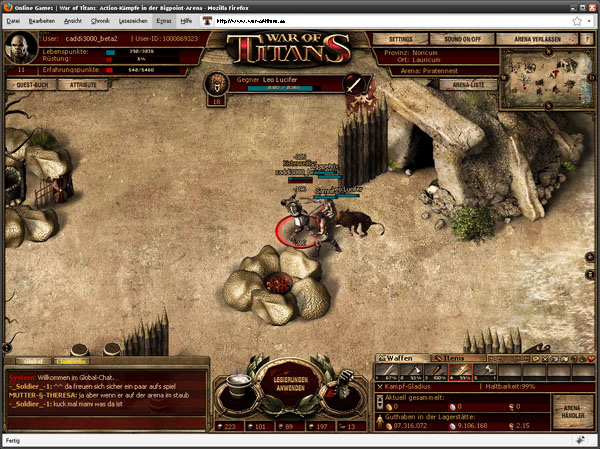Viewport: 600px width, 449px height.
Task: Open the game Settings
Action: click(400, 38)
